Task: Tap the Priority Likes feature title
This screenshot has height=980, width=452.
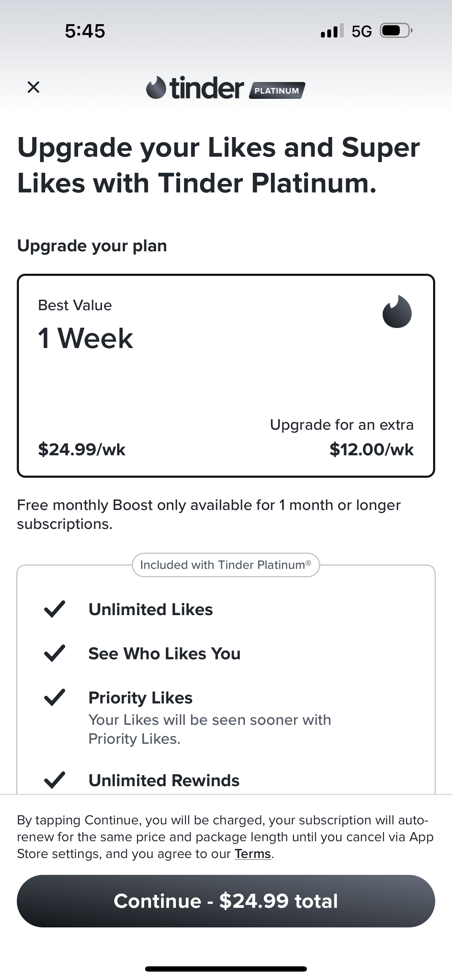Action: tap(141, 698)
